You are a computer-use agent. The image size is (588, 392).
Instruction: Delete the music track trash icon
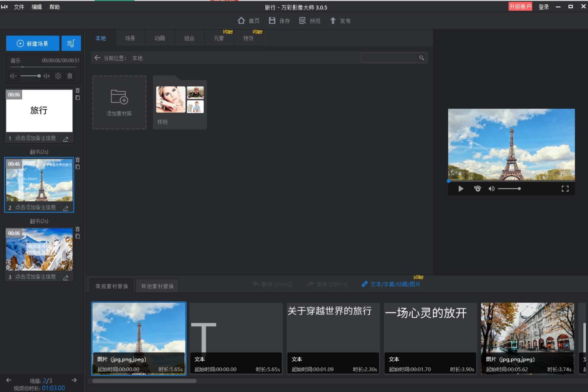pos(70,76)
